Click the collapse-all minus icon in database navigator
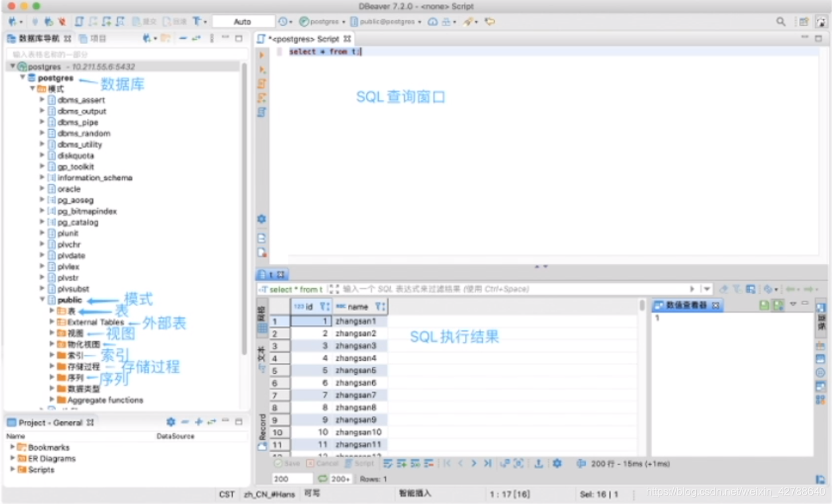This screenshot has width=832, height=504. pyautogui.click(x=183, y=38)
